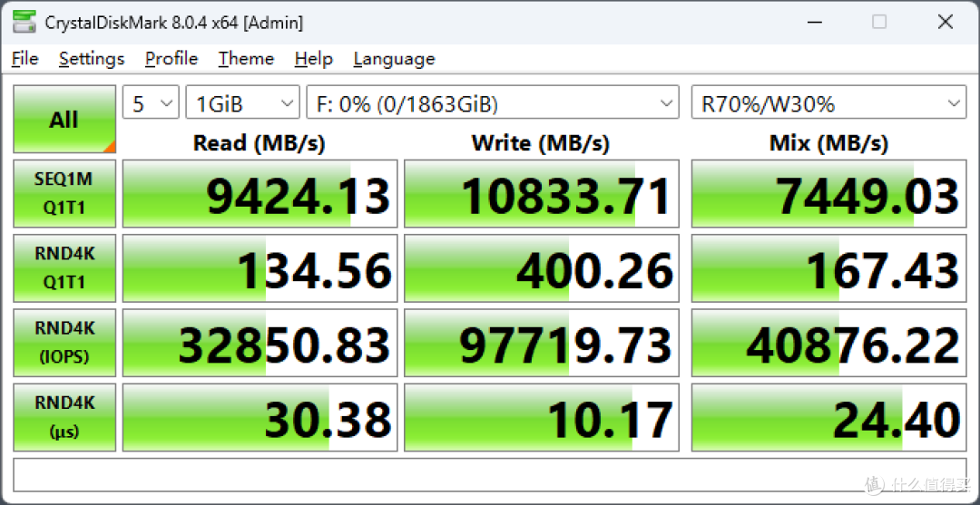Select the 10833.71 sequential write result
This screenshot has width=980, height=505.
541,193
